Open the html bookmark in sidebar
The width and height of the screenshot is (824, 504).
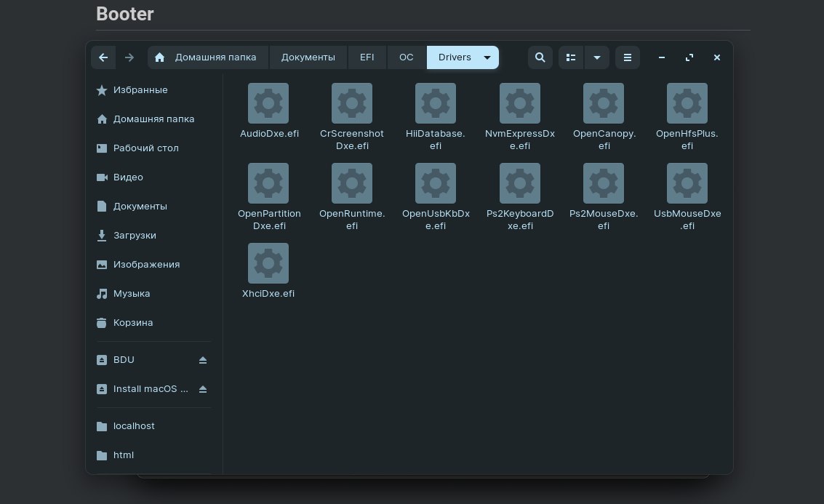coord(154,455)
